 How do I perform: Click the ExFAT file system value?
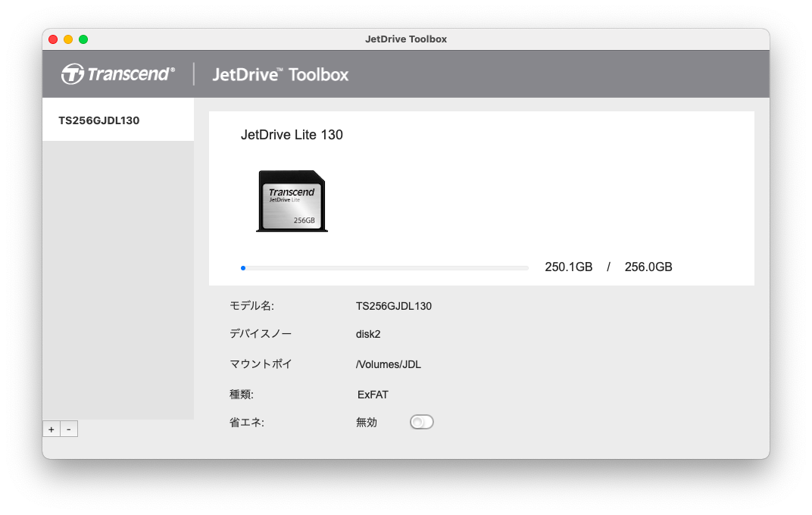click(373, 395)
